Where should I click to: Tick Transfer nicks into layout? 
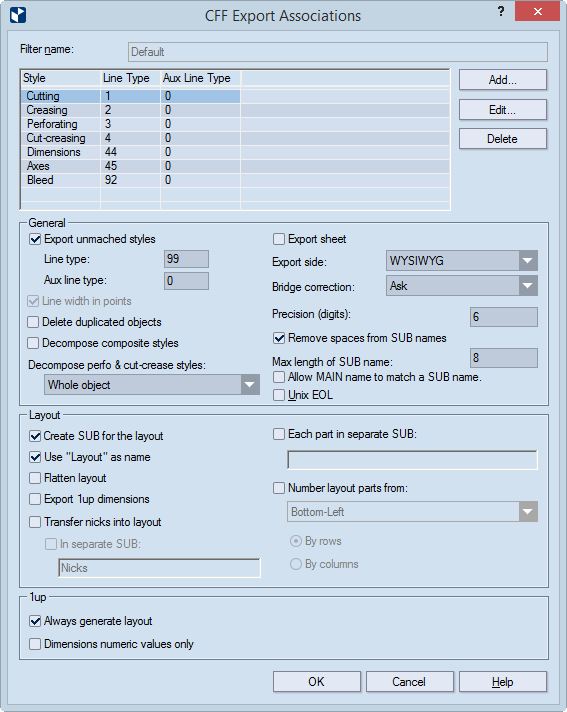click(x=35, y=522)
